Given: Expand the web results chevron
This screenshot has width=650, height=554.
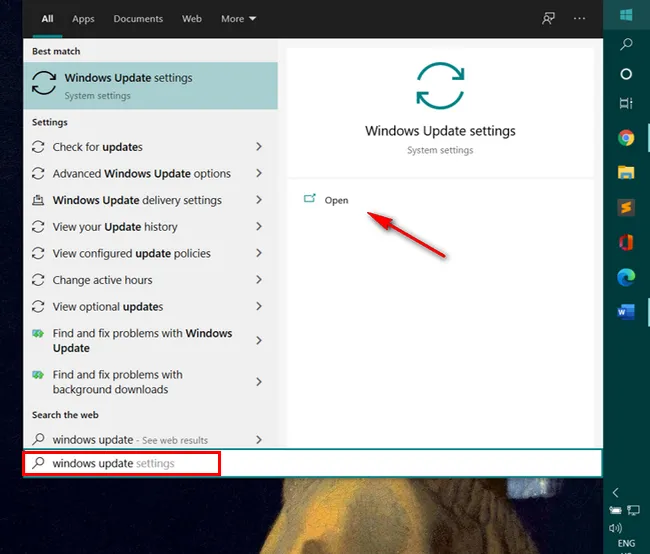Looking at the screenshot, I should coord(259,440).
